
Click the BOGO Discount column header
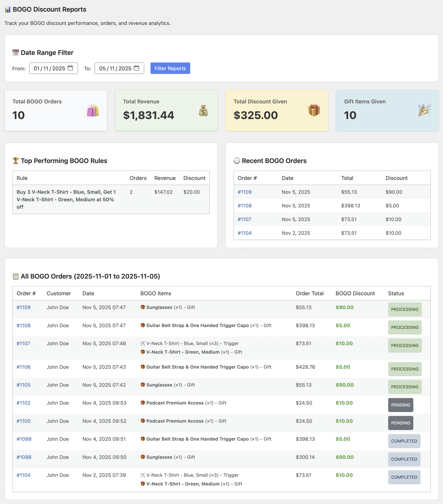click(355, 293)
